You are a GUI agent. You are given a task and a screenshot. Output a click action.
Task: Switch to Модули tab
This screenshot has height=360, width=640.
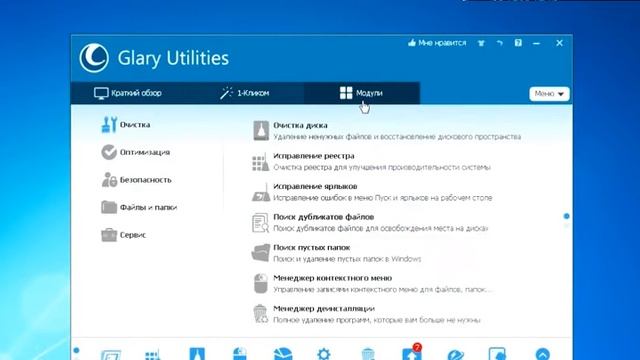click(x=361, y=93)
